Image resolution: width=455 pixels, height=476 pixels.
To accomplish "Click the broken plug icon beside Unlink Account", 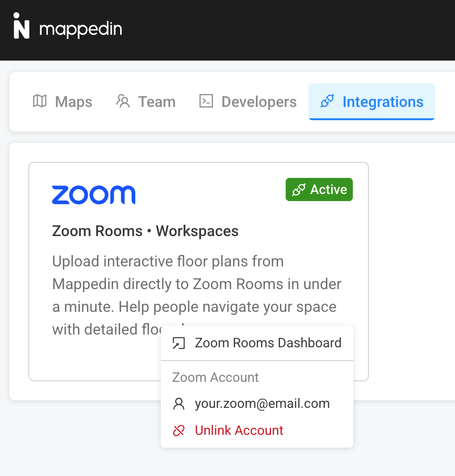I will 179,431.
